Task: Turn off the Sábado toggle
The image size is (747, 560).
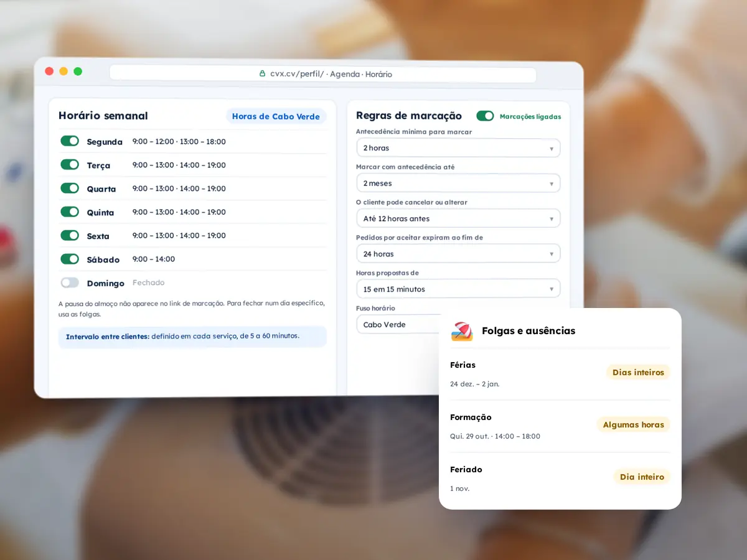Action: click(70, 259)
